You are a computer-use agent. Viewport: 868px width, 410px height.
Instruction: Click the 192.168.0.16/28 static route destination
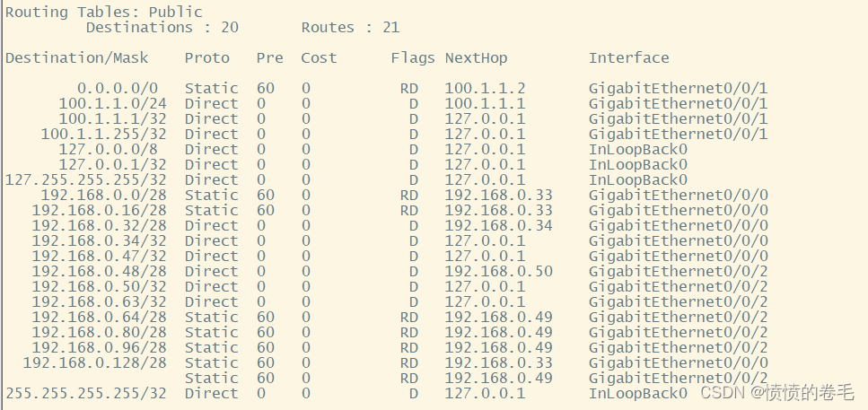point(99,211)
